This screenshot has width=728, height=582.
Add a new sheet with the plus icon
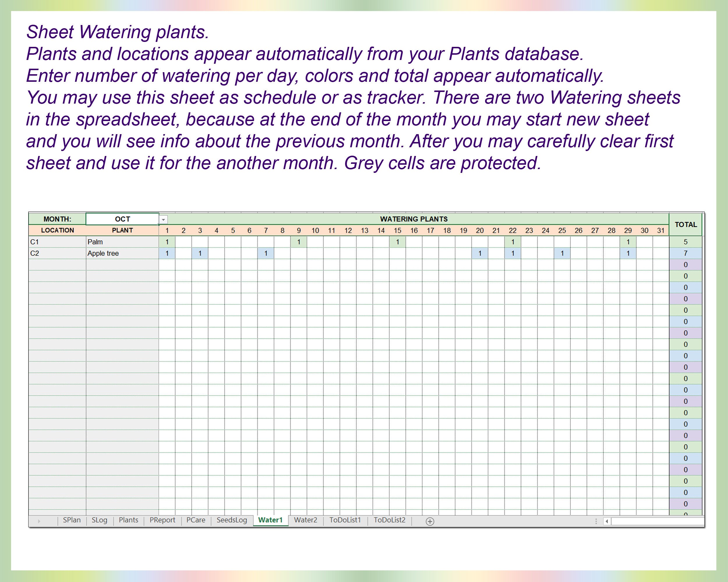pyautogui.click(x=430, y=521)
